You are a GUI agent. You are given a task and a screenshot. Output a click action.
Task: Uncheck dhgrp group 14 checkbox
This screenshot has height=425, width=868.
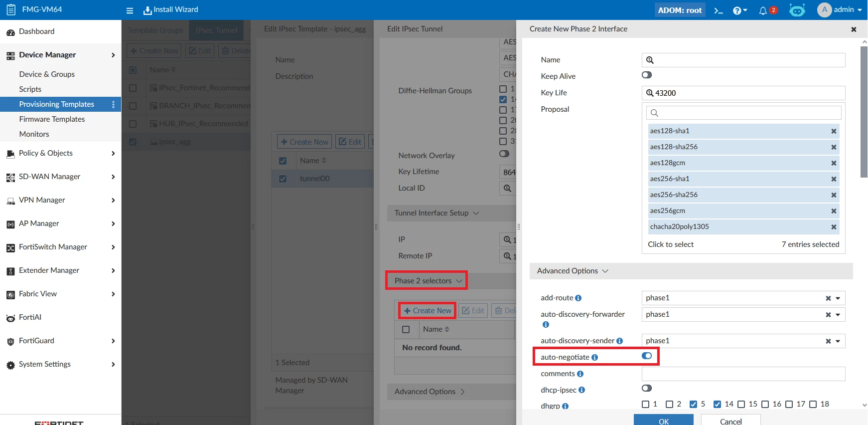tap(717, 404)
